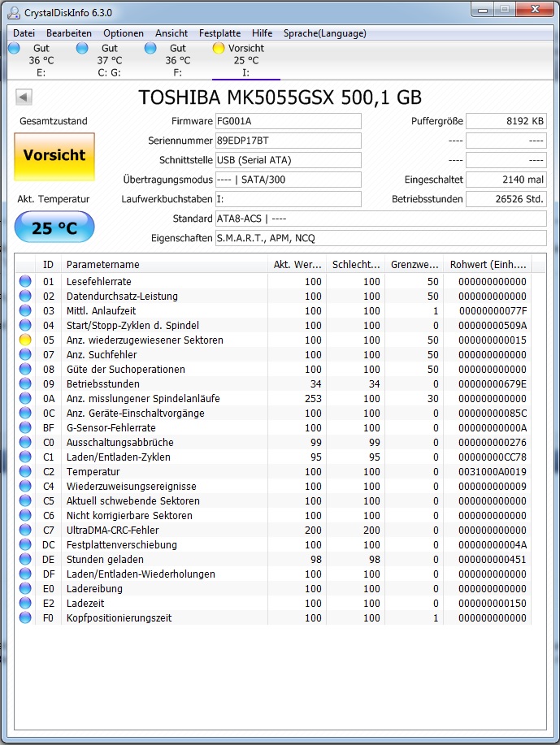The width and height of the screenshot is (560, 745).
Task: Click the status icon for misslungener Spindelanläufe
Action: [x=25, y=398]
